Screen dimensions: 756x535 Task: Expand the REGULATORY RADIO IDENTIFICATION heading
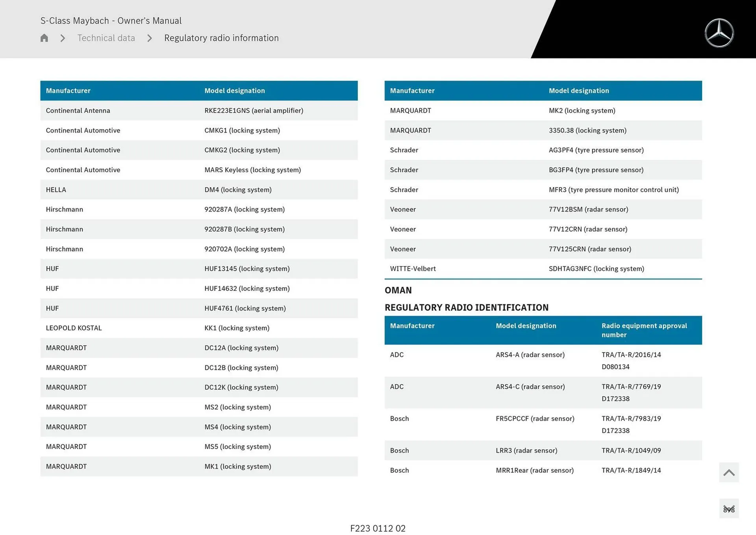pyautogui.click(x=467, y=307)
